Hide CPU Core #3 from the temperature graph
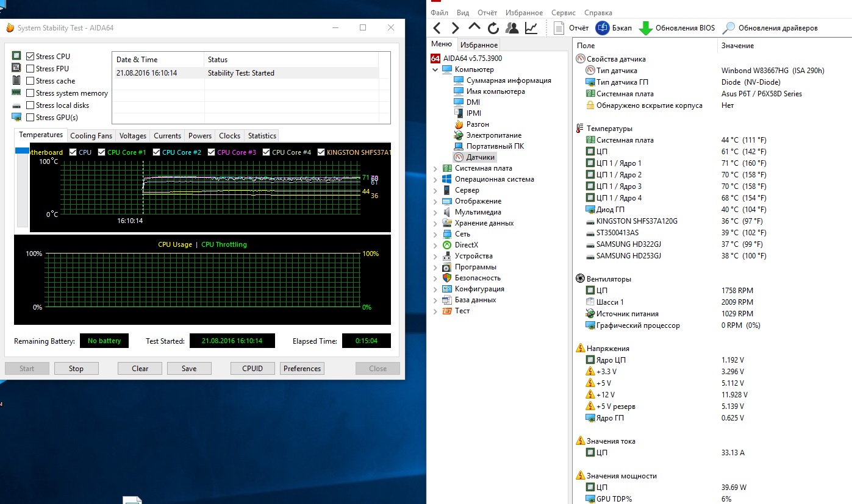 (211, 152)
